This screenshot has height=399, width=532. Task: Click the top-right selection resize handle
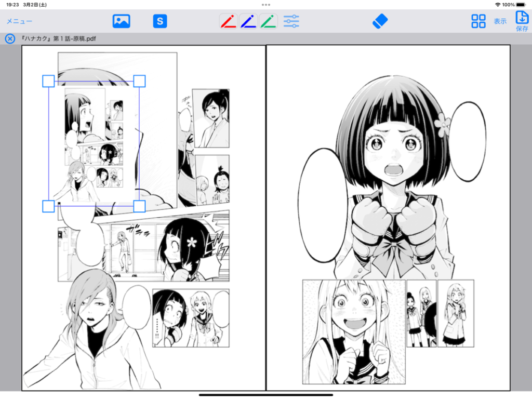pos(139,81)
